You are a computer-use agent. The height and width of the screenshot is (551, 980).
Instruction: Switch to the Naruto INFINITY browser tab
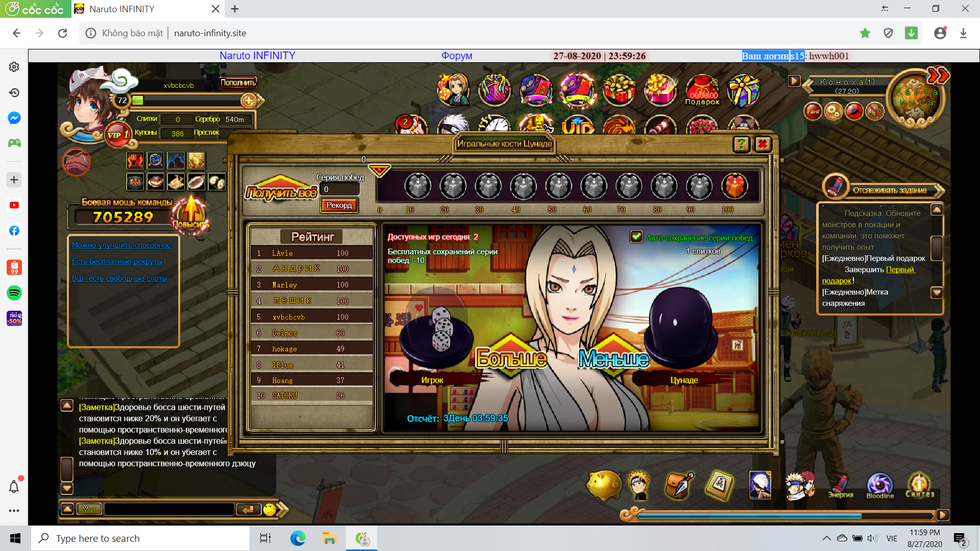pyautogui.click(x=148, y=9)
